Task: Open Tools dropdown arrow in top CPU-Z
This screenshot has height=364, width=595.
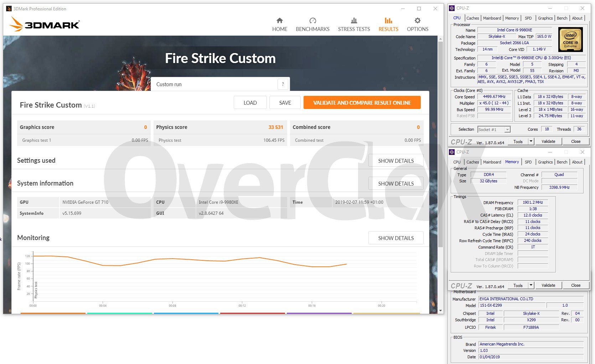Action: click(531, 141)
